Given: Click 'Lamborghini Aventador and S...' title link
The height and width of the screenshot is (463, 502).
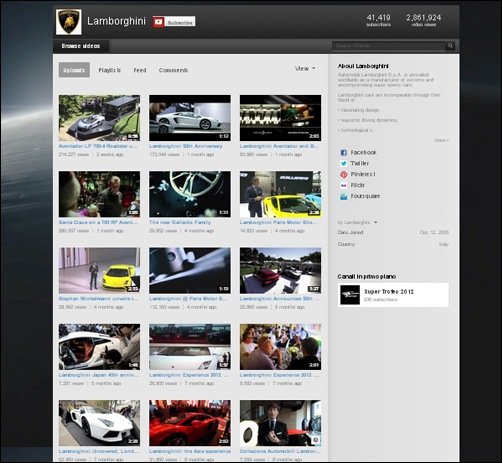Looking at the screenshot, I should tap(279, 146).
